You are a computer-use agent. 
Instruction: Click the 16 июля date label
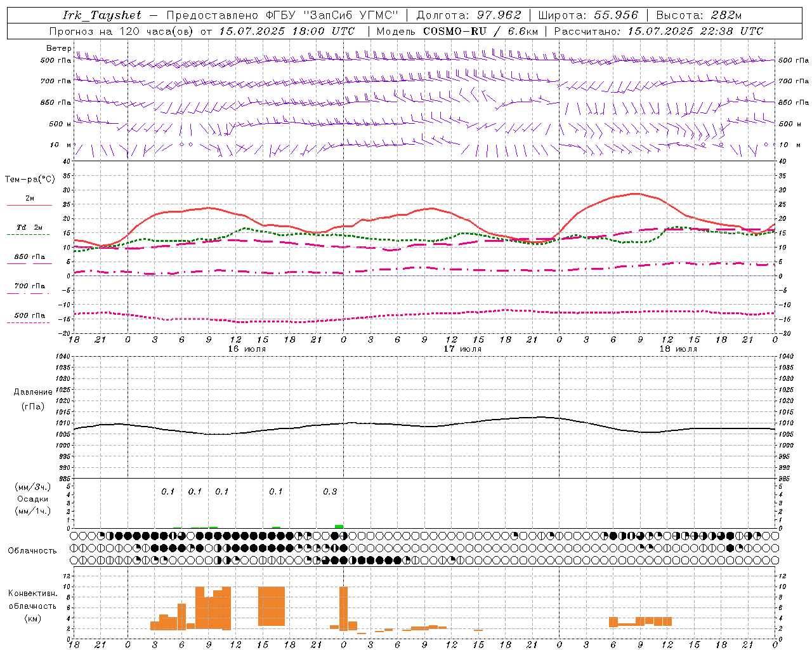click(247, 349)
